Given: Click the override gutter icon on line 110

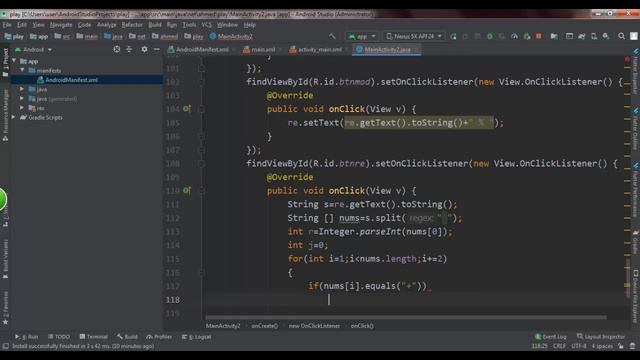Looking at the screenshot, I should [187, 191].
